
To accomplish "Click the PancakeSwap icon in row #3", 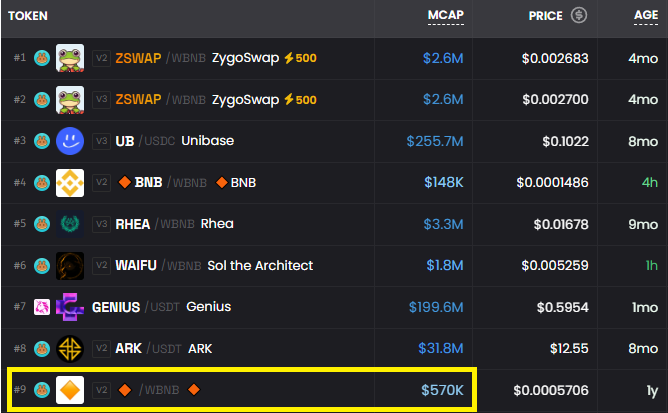I will (42, 141).
